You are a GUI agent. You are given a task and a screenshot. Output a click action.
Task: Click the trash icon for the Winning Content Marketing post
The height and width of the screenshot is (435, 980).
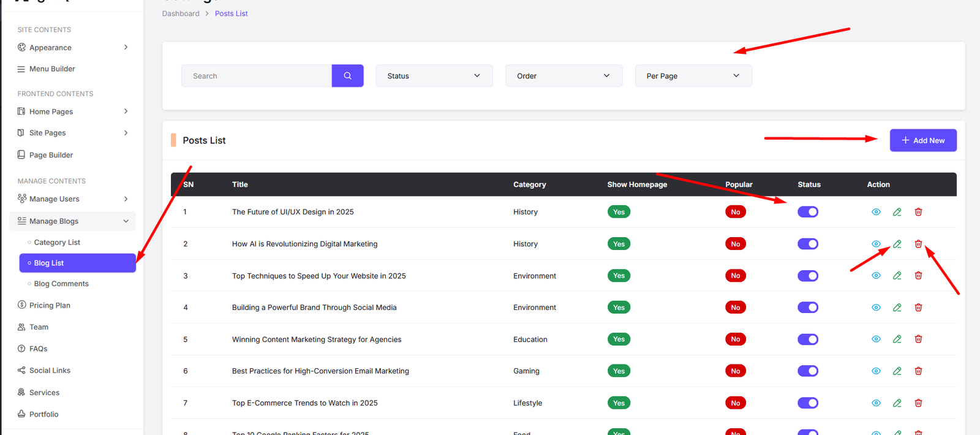pyautogui.click(x=918, y=339)
